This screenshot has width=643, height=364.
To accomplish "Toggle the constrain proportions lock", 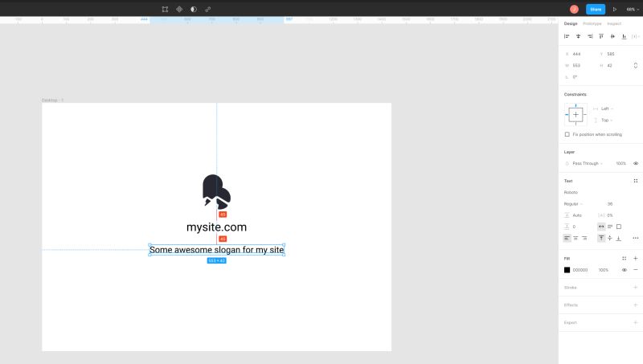I will 636,66.
